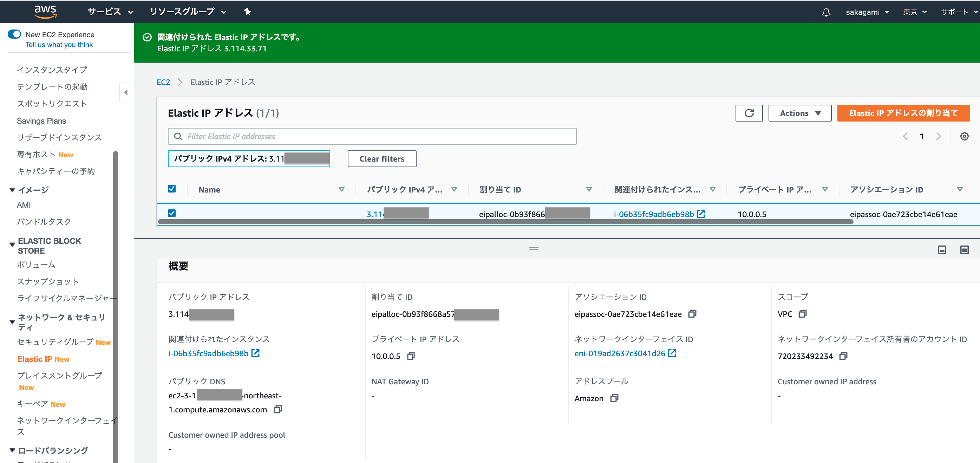Open the リソースグループ menu
The image size is (980, 463).
tap(188, 12)
